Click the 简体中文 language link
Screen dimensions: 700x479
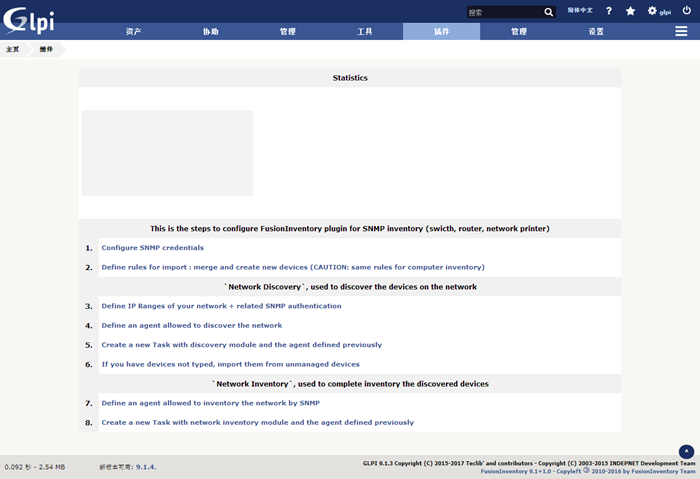(x=580, y=10)
